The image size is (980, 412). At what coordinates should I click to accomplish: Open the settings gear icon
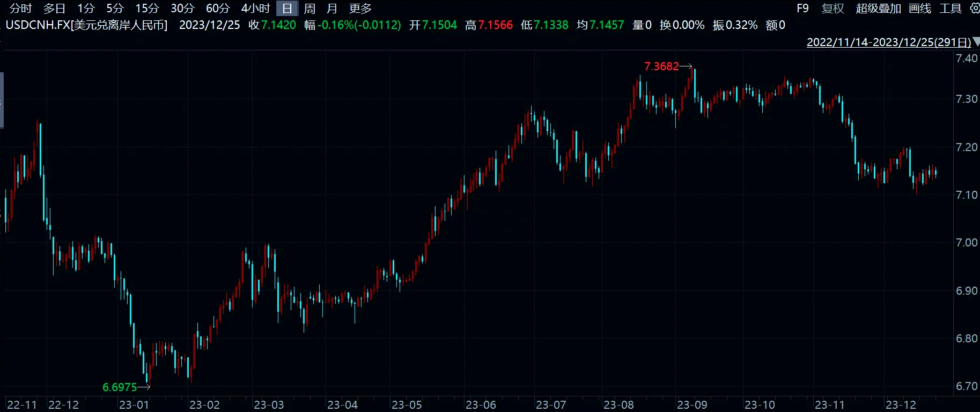tap(975, 8)
